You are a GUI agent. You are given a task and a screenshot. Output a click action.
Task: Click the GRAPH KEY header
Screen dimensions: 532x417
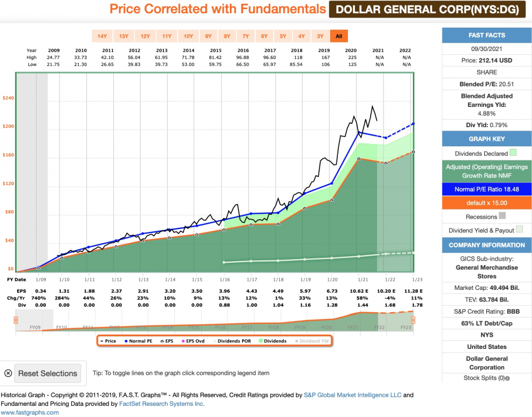[x=487, y=139]
